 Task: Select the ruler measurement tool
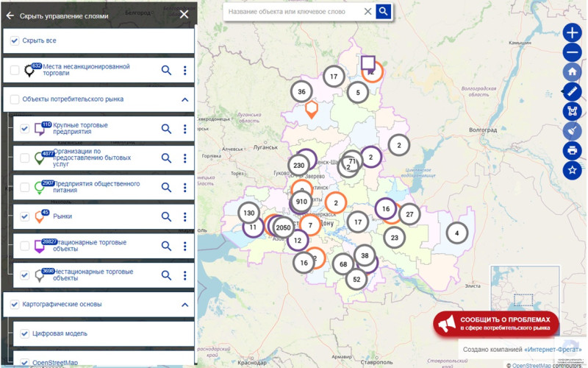[x=573, y=92]
